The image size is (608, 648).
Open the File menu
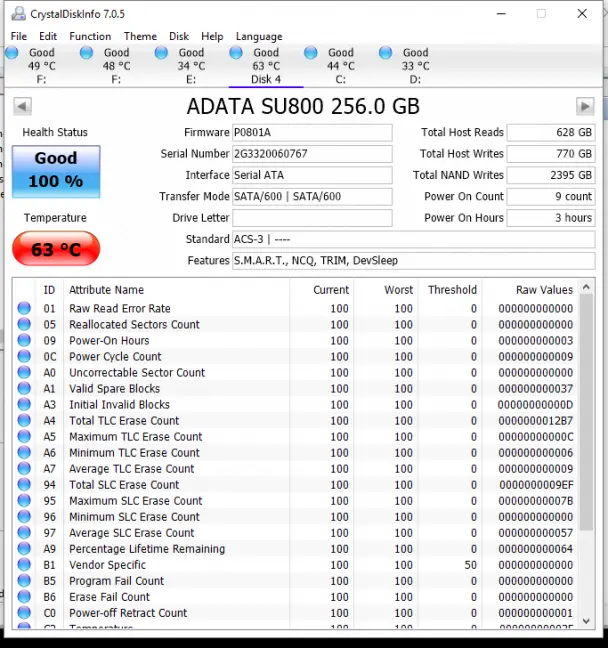click(x=19, y=36)
